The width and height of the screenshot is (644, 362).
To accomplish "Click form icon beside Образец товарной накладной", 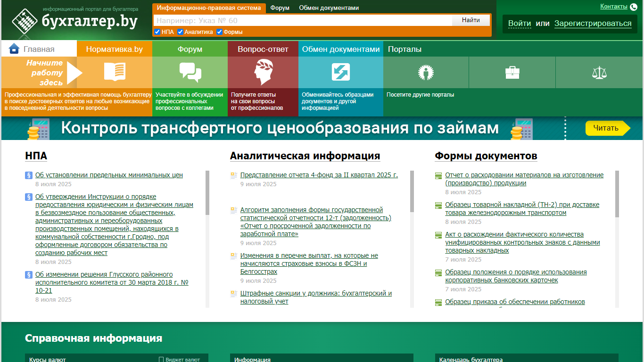I will tap(438, 206).
